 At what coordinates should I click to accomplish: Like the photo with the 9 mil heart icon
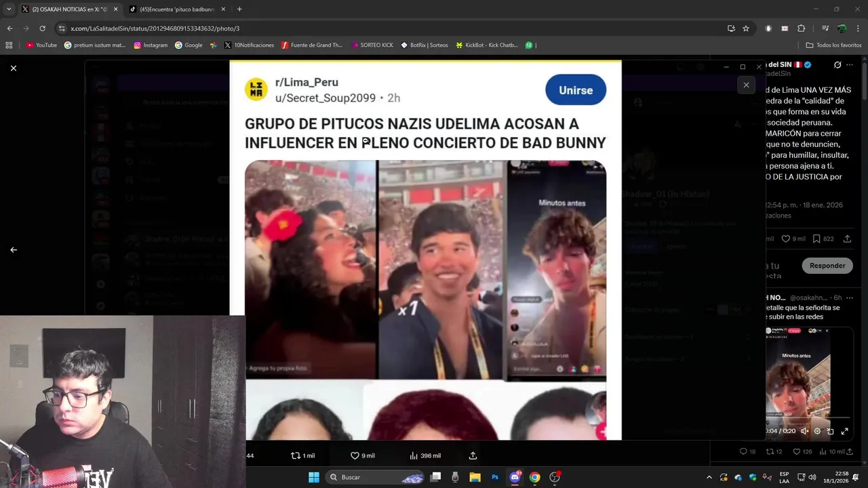tap(362, 455)
